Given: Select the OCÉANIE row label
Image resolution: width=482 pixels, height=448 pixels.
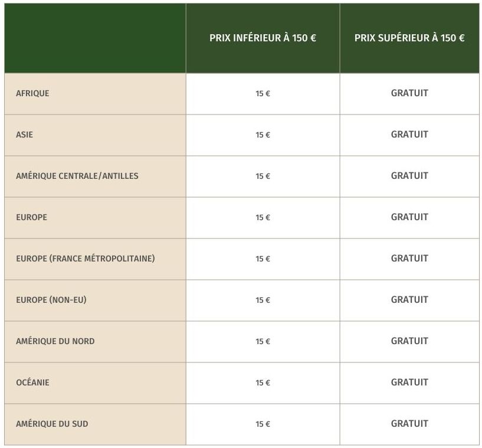Looking at the screenshot, I should [x=32, y=382].
